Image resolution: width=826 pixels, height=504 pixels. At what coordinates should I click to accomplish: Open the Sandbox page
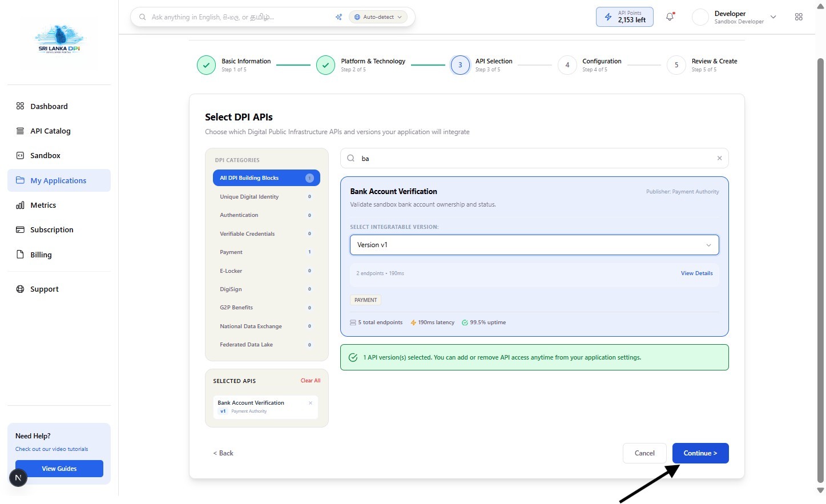(x=59, y=155)
